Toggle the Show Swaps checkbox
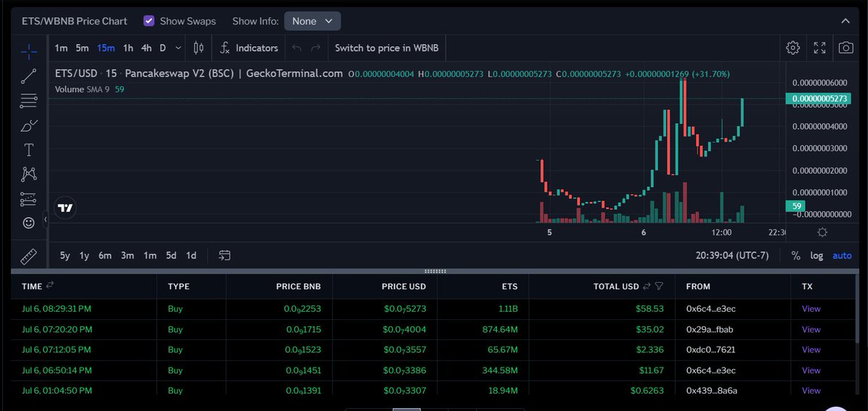 pyautogui.click(x=149, y=21)
